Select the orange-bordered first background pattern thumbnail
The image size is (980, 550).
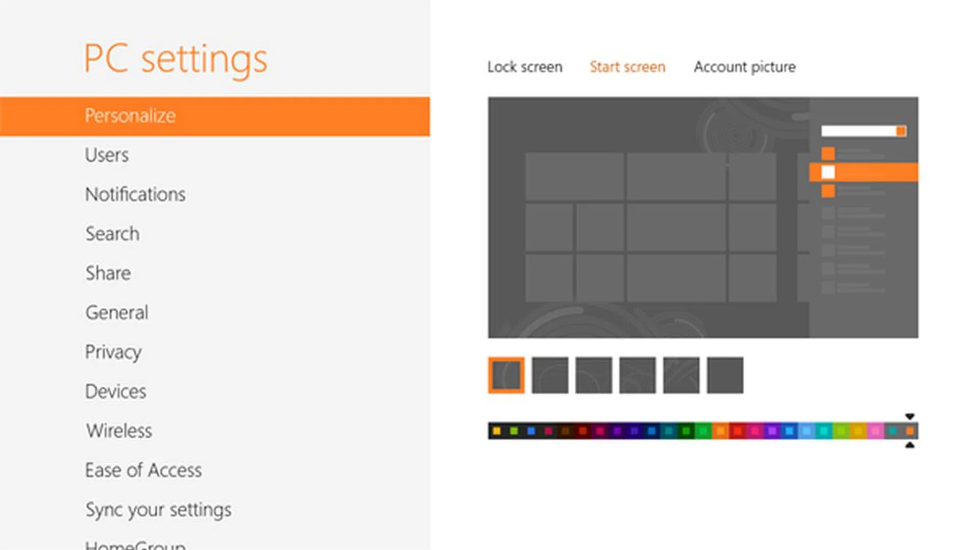pyautogui.click(x=506, y=376)
